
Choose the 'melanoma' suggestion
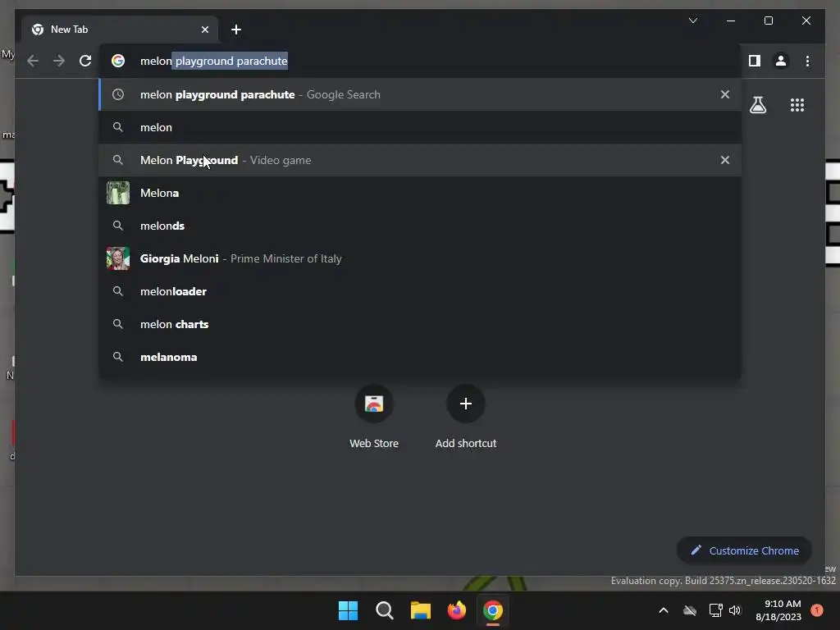421,357
